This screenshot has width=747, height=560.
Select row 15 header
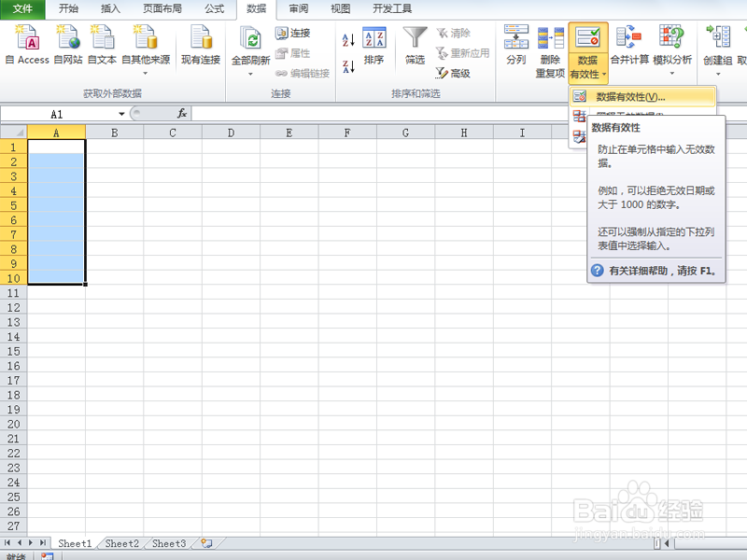14,352
